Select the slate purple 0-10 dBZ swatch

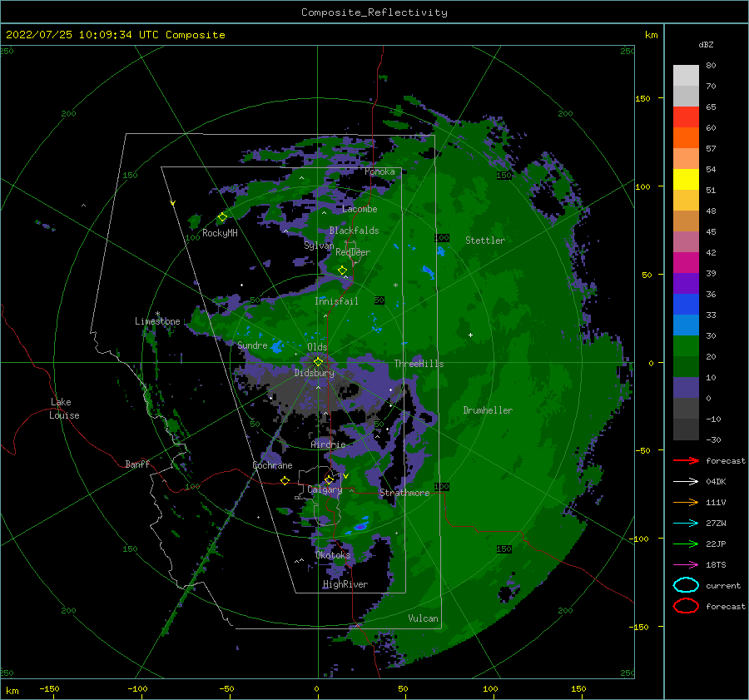tap(686, 388)
